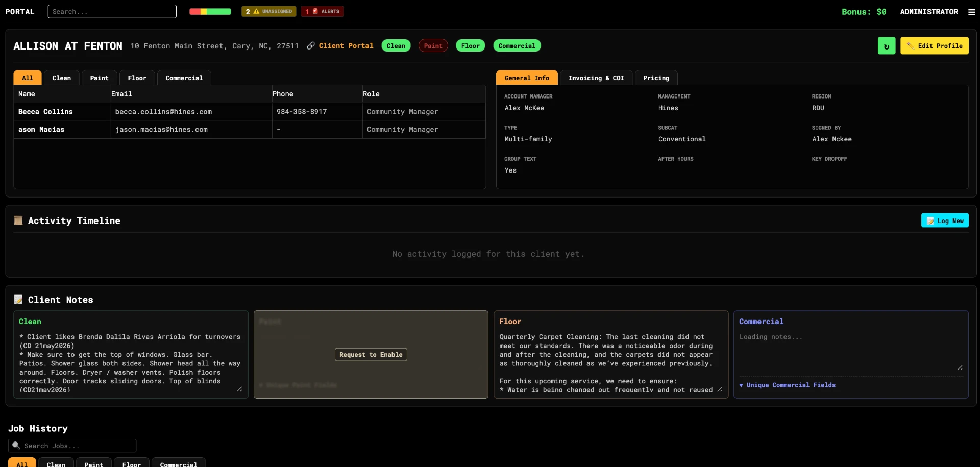
Task: Click the Edit Profile button
Action: pos(935,46)
